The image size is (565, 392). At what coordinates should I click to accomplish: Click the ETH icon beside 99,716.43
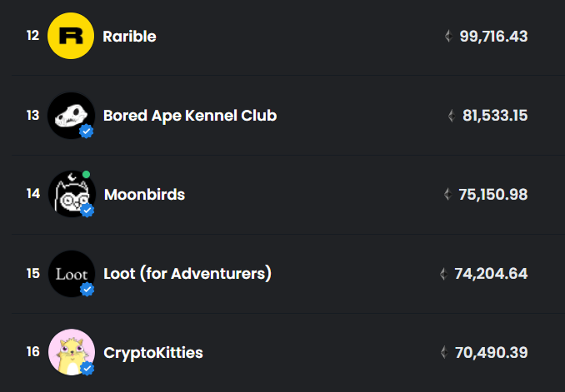[448, 37]
